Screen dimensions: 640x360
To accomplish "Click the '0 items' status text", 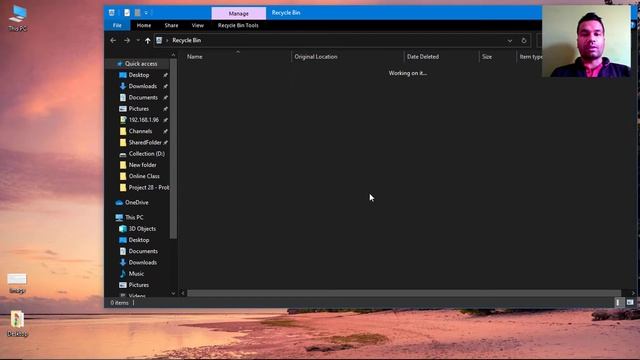I will click(x=119, y=303).
